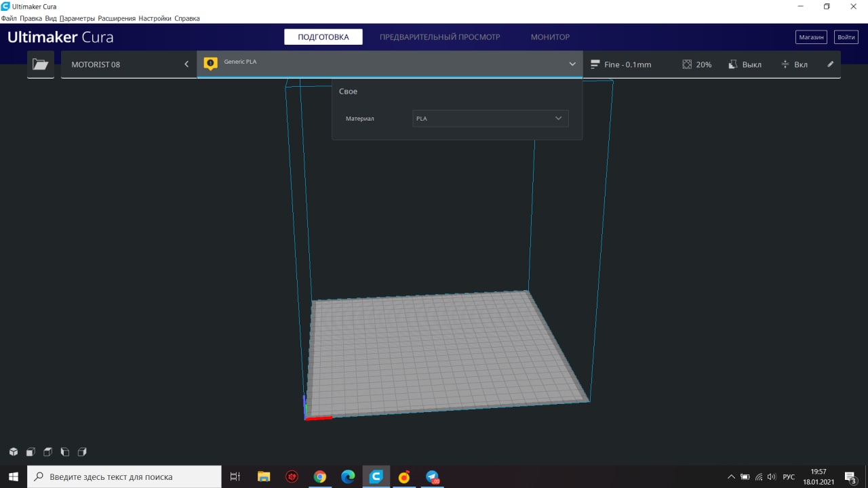Click the Windows taskbar search field
The image size is (868, 488).
click(124, 476)
